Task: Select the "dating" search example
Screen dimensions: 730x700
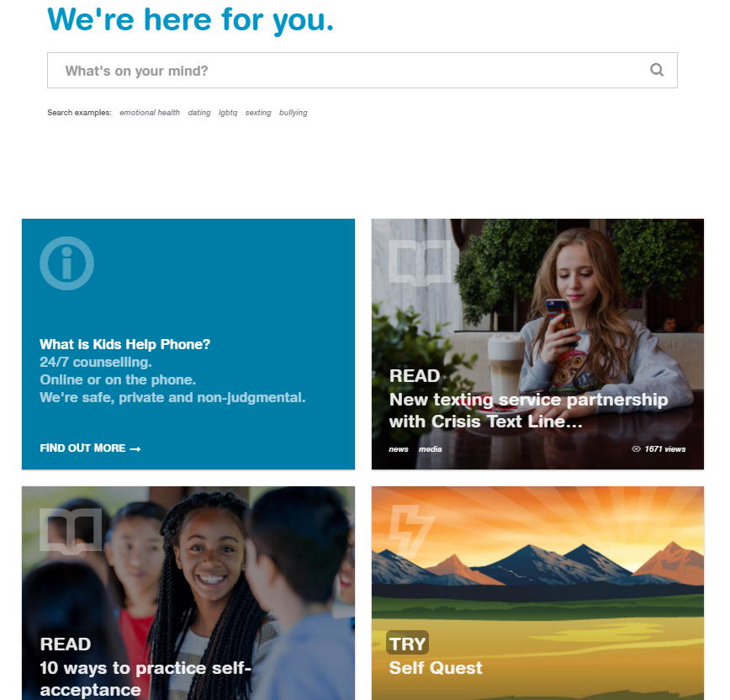Action: [199, 113]
